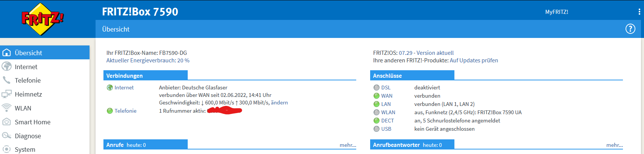This screenshot has height=154, width=644.
Task: Open the Internet link under Verbindungen
Action: (124, 88)
